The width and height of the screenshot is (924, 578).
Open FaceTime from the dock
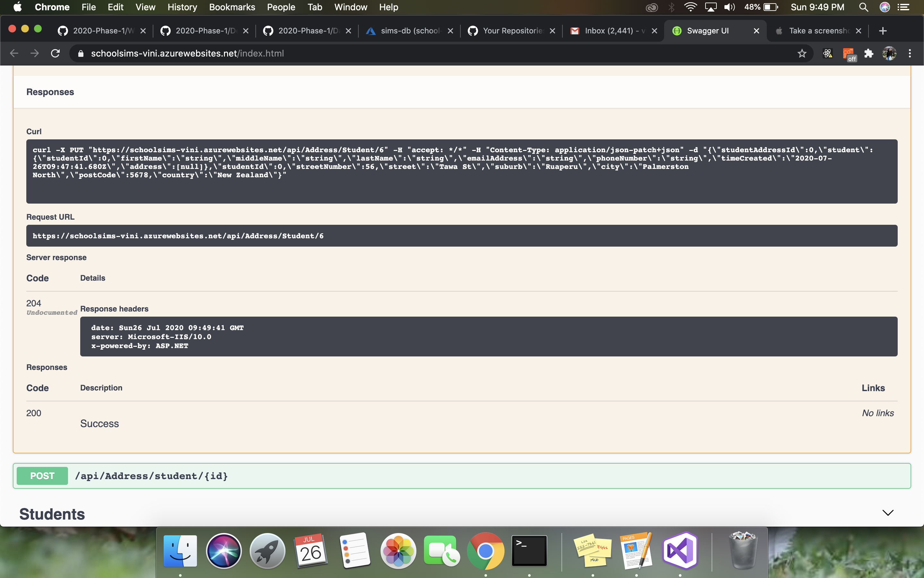click(x=442, y=551)
